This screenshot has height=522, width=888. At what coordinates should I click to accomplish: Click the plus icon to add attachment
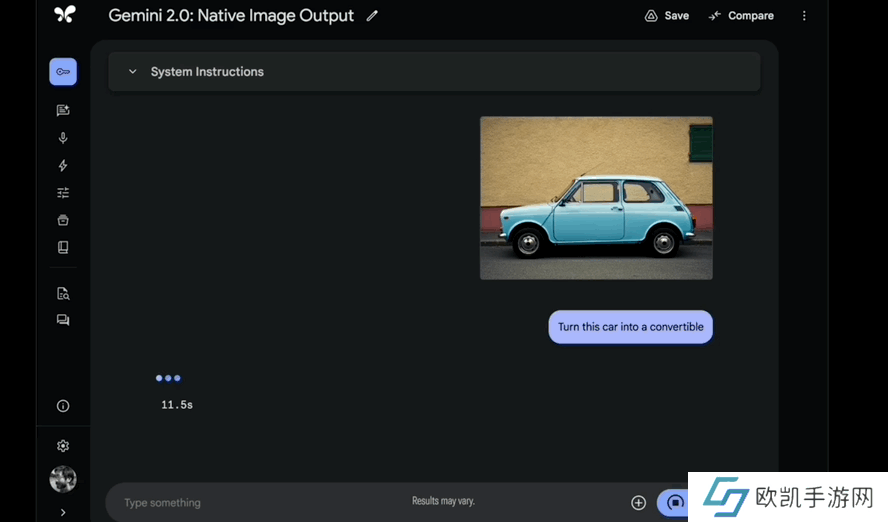[x=638, y=502]
